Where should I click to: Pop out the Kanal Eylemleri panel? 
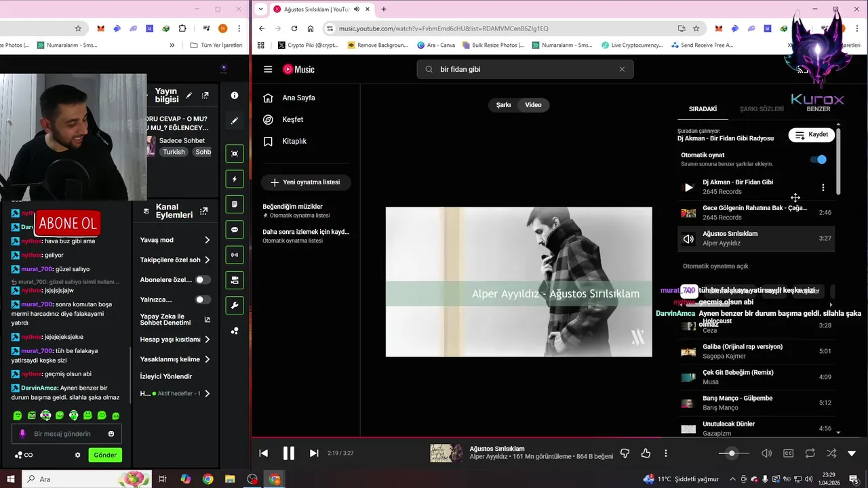click(204, 211)
